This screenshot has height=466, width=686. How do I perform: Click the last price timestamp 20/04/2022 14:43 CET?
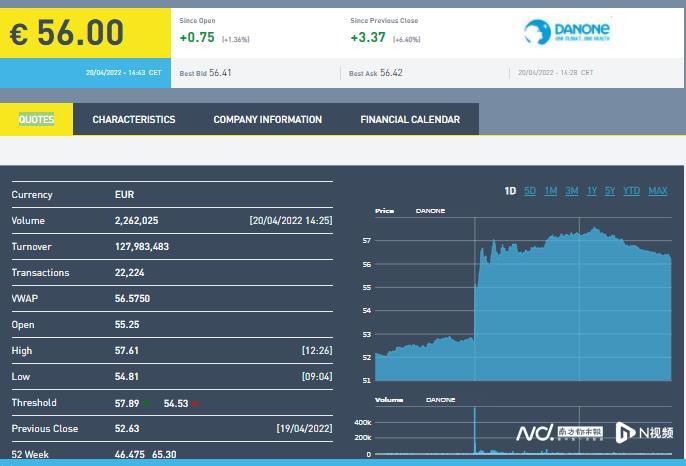click(124, 73)
